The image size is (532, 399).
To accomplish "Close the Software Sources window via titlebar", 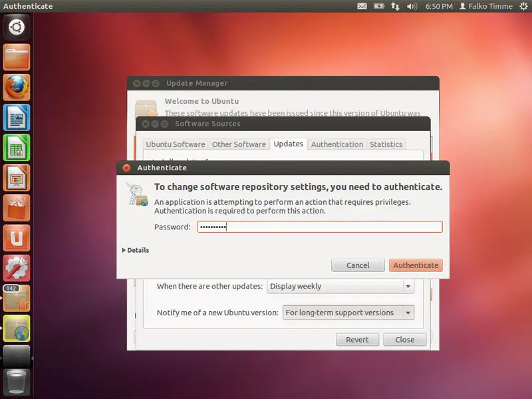I will pyautogui.click(x=146, y=124).
